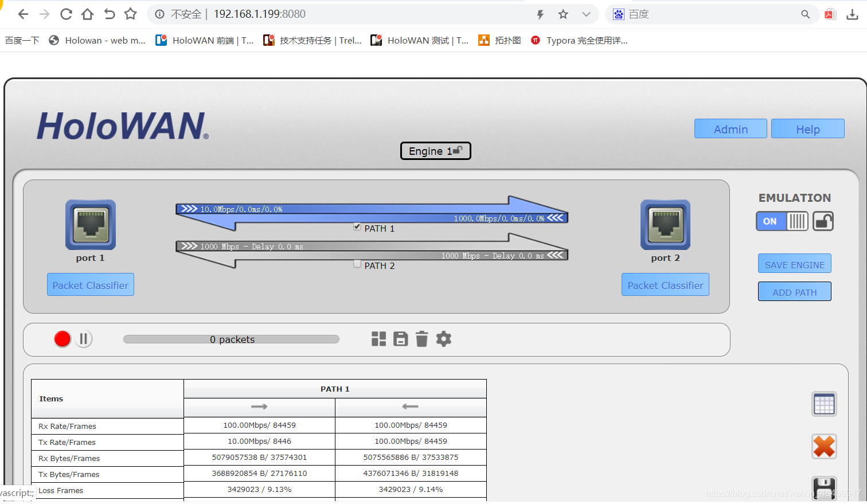867x504 pixels.
Task: Open the HoloWAN 测试 bookmark
Action: tap(420, 40)
